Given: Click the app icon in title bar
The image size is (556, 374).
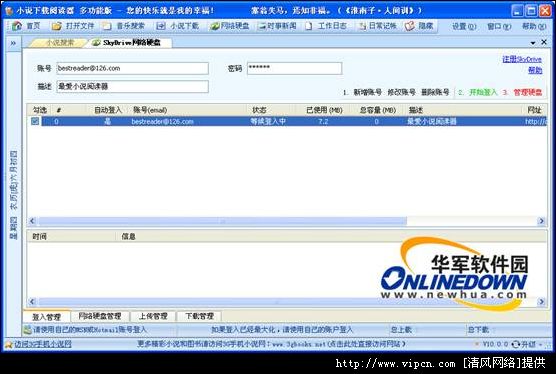Looking at the screenshot, I should click(9, 11).
